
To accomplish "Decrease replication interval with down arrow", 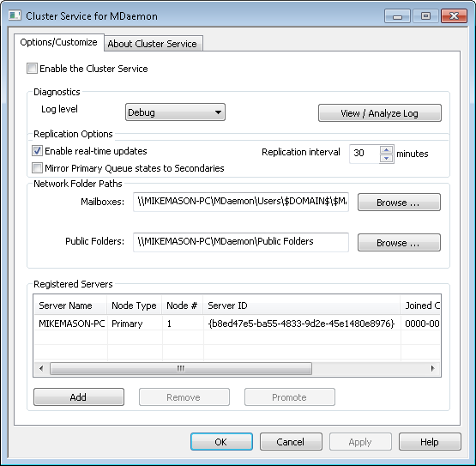I will (x=386, y=158).
